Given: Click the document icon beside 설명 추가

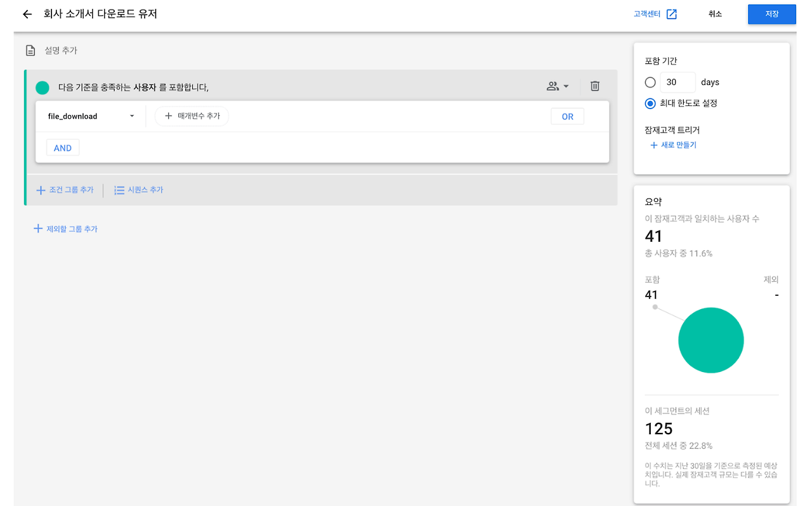Looking at the screenshot, I should (x=30, y=50).
